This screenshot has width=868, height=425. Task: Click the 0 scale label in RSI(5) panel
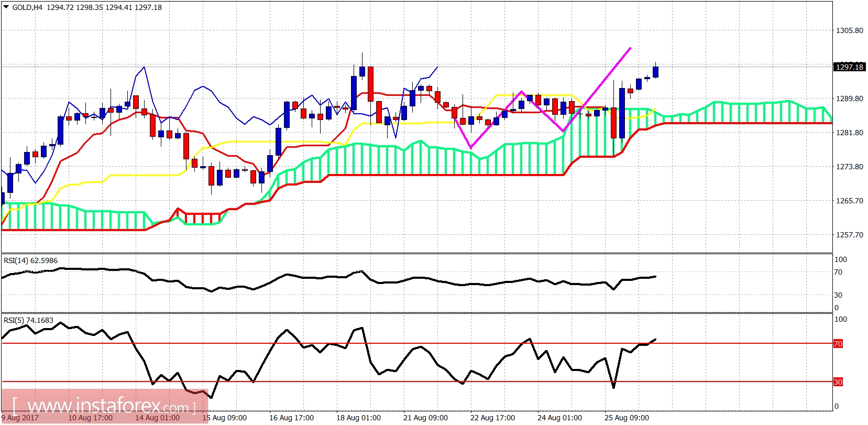[x=837, y=406]
